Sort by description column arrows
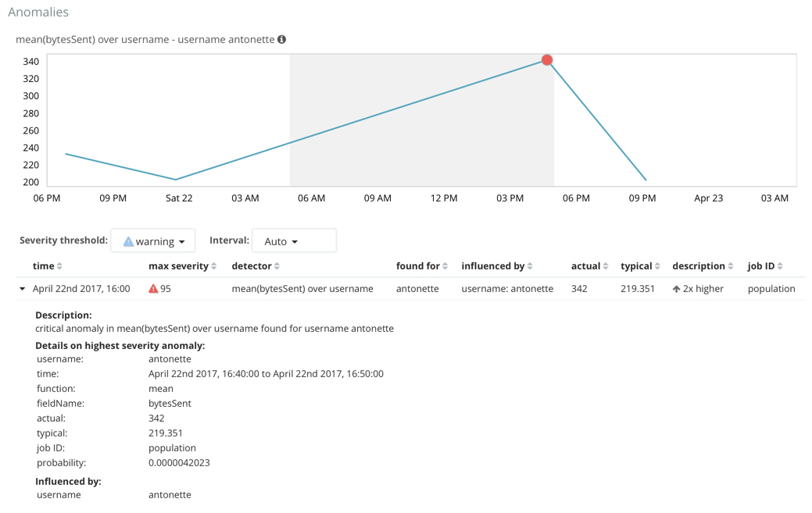This screenshot has width=812, height=513. [x=731, y=266]
